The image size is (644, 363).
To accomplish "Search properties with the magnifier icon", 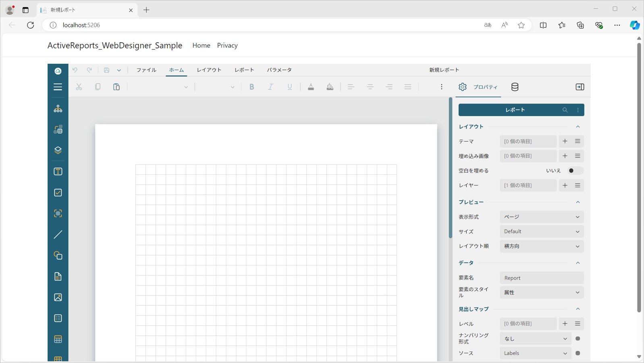I will (x=565, y=110).
